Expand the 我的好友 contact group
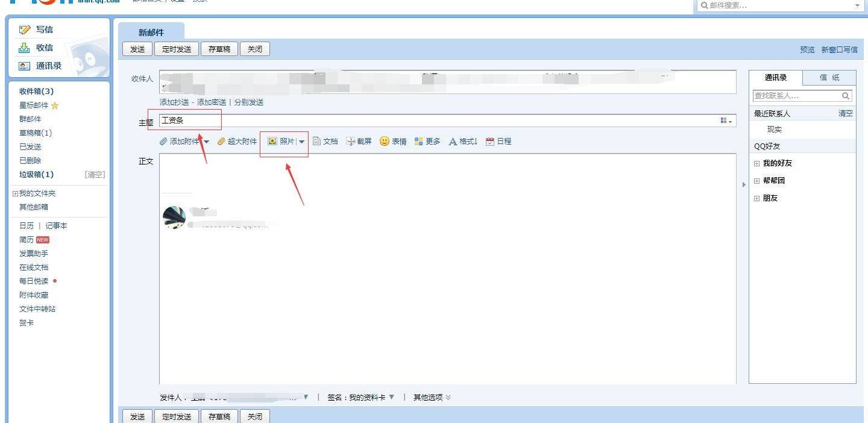Screen dimensions: 868x423 (757, 163)
